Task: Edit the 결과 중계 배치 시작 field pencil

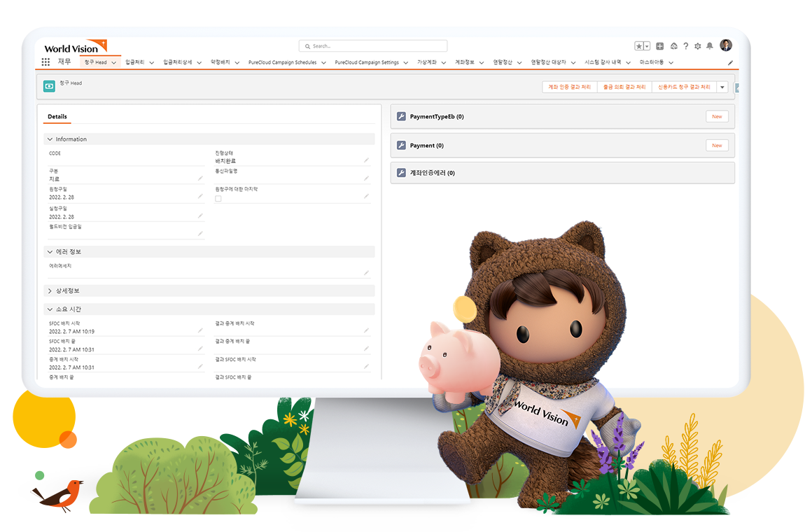Action: click(x=367, y=330)
